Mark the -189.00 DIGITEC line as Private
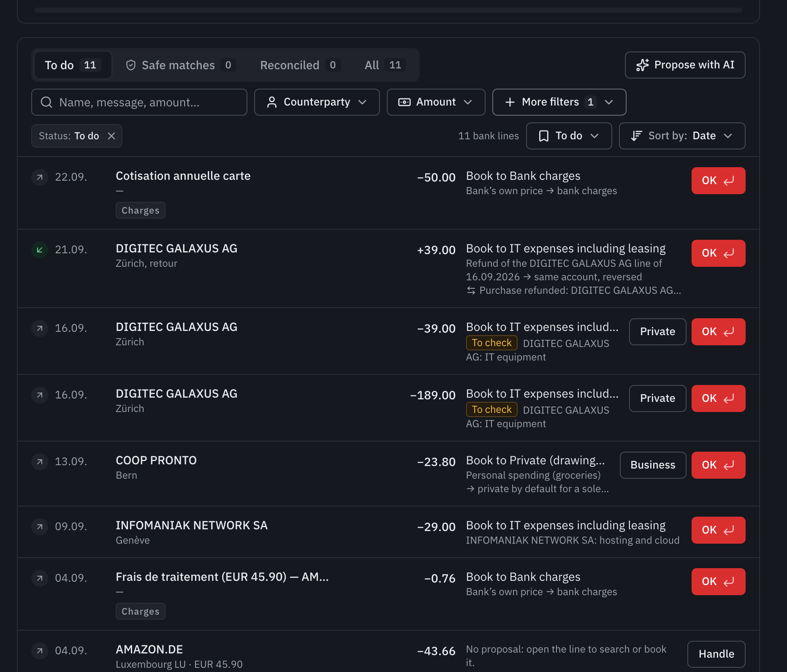The width and height of the screenshot is (787, 672). click(658, 398)
